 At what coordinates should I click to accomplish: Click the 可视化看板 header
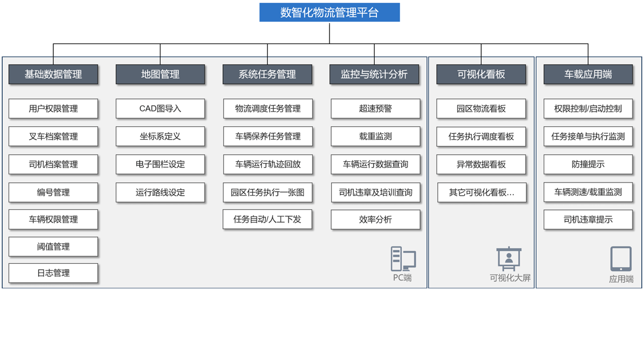(x=481, y=74)
